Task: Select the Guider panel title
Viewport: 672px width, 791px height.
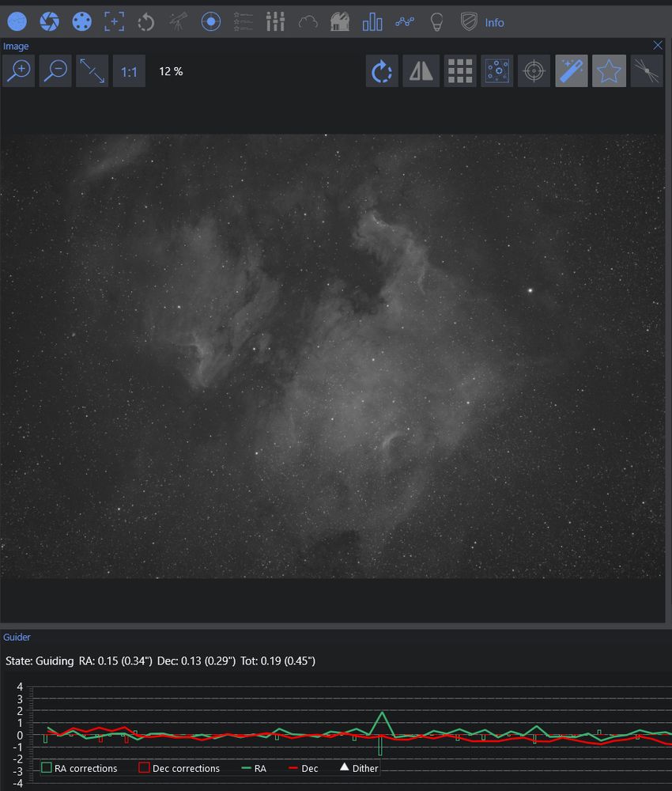Action: pyautogui.click(x=17, y=637)
